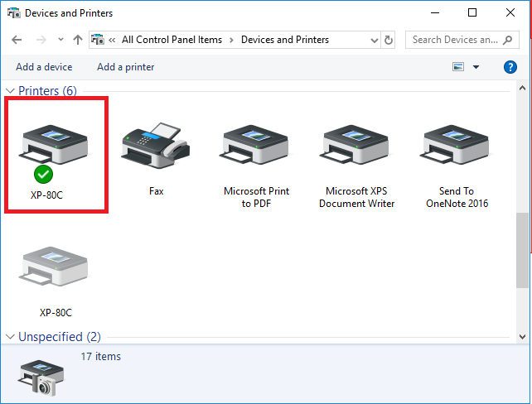This screenshot has height=404, width=532.
Task: Select the Fax device icon
Action: pos(156,146)
